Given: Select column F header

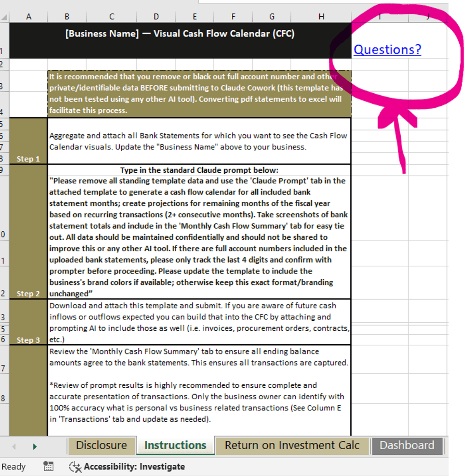Looking at the screenshot, I should click(233, 17).
